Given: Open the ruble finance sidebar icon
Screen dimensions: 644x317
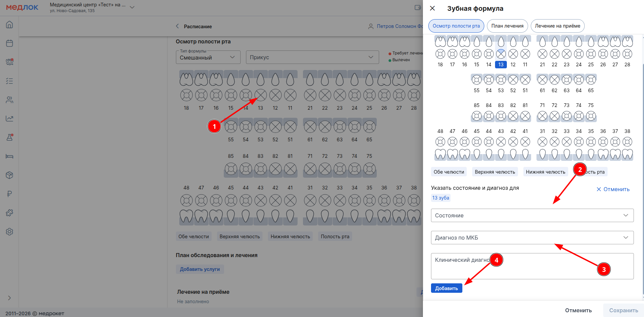Looking at the screenshot, I should tap(9, 194).
